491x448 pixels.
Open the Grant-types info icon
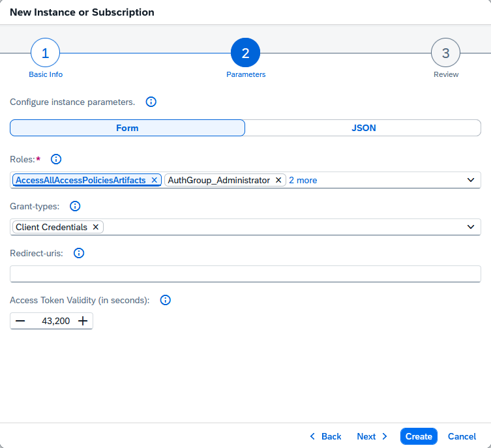pyautogui.click(x=75, y=206)
